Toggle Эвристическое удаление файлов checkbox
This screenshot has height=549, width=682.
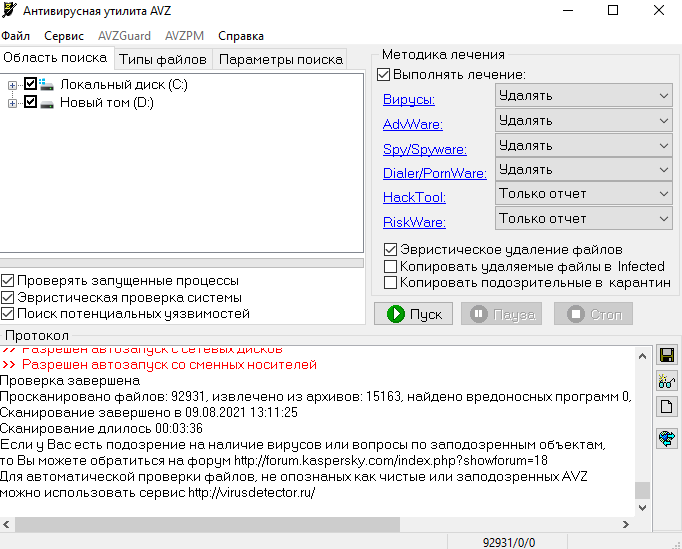point(390,250)
